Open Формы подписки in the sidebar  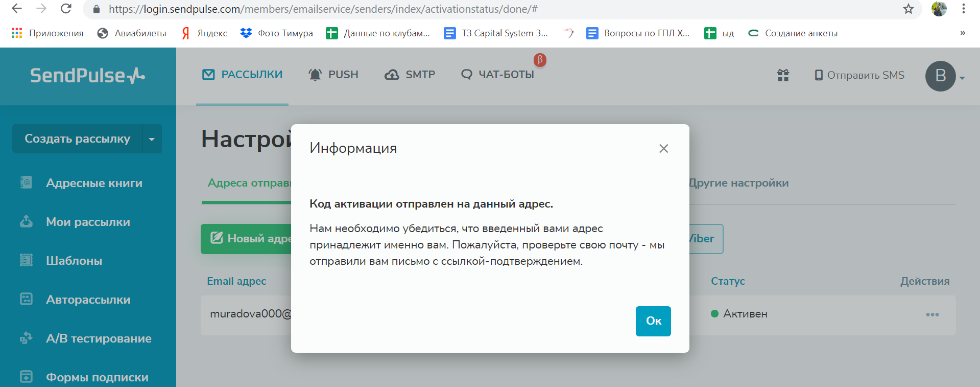click(97, 377)
